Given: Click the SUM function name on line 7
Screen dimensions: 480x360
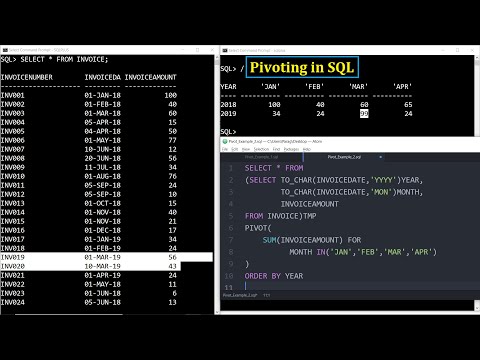Looking at the screenshot, I should coord(269,240).
